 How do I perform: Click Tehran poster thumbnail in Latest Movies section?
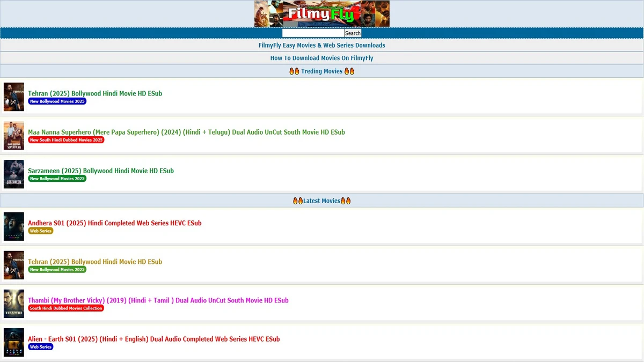tap(14, 265)
